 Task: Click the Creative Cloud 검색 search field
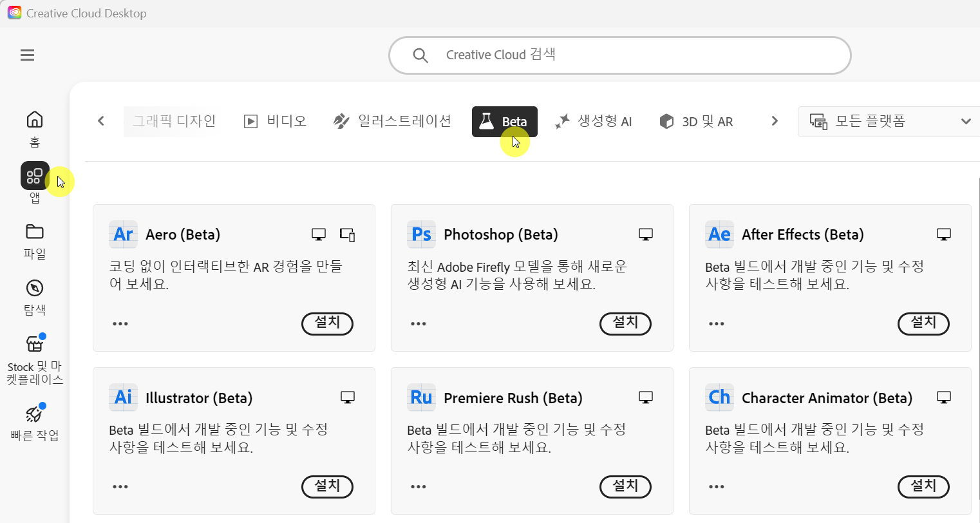coord(620,55)
